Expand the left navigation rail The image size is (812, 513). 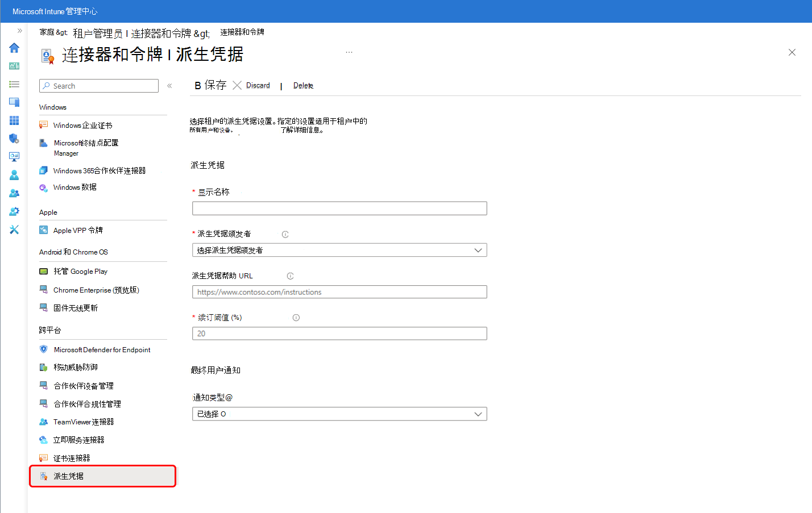point(19,31)
